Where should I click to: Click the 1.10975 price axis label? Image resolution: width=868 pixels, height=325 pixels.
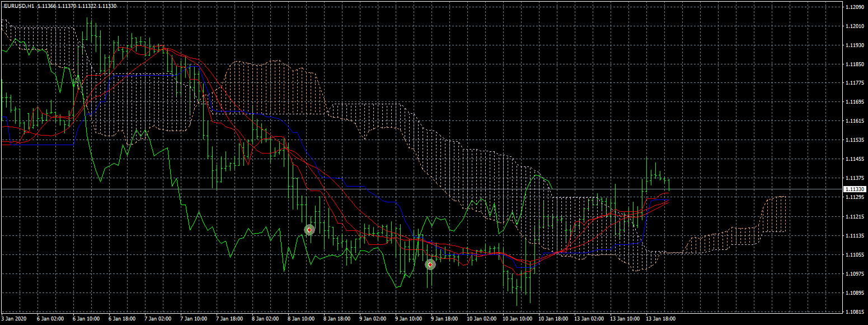point(856,273)
